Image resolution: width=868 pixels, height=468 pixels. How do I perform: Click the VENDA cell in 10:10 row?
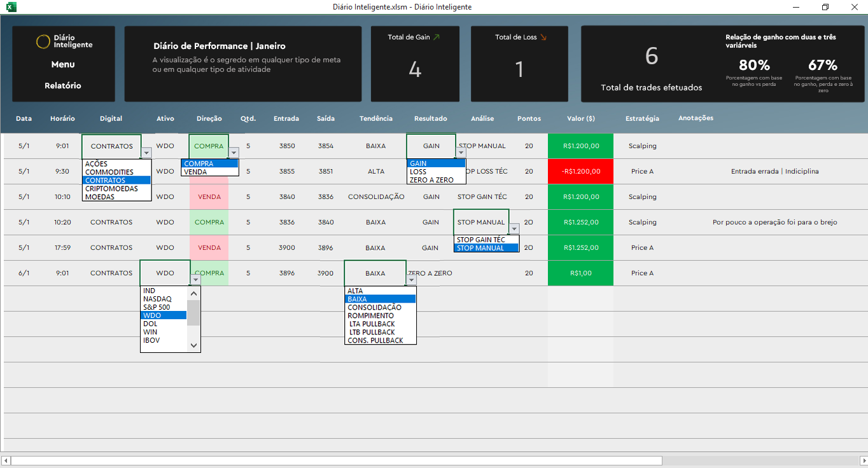pos(209,197)
